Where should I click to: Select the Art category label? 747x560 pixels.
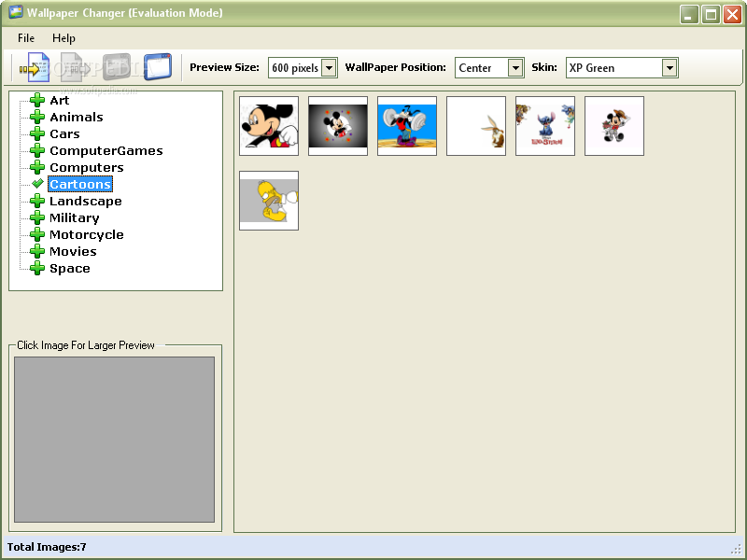coord(60,101)
